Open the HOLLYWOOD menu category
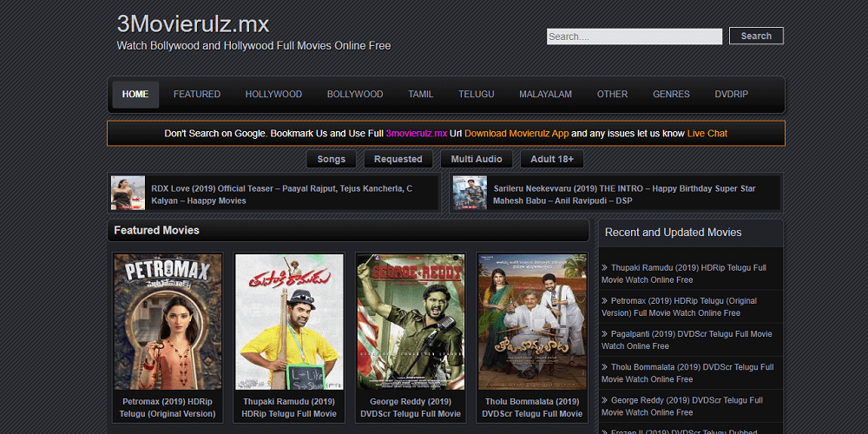 coord(273,95)
